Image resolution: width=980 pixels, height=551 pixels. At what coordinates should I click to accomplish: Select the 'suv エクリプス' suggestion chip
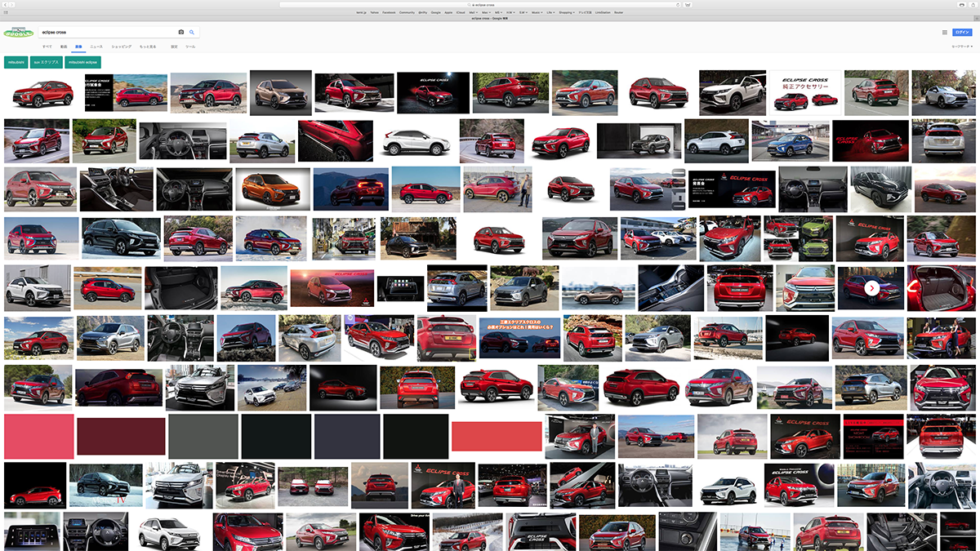tap(47, 62)
